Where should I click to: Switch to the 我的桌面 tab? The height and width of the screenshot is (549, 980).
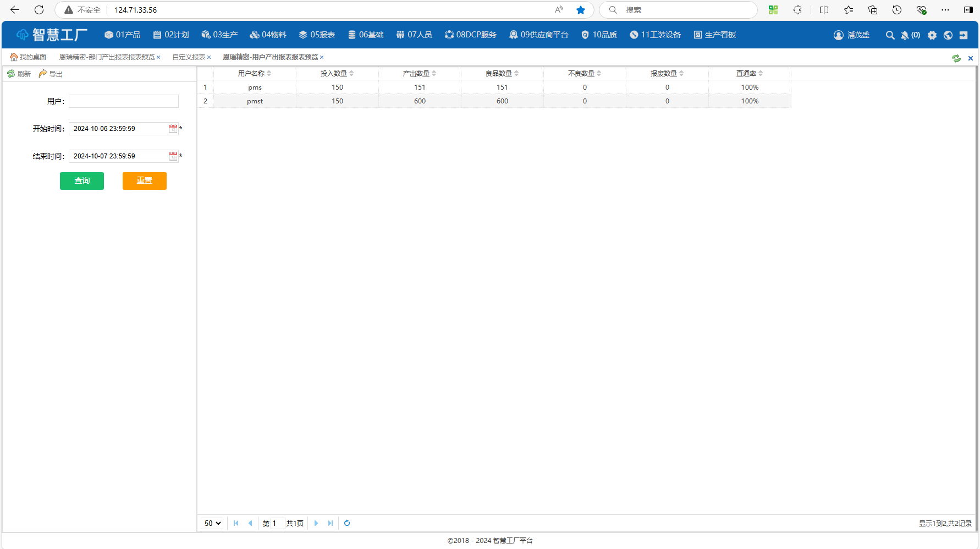pos(29,57)
